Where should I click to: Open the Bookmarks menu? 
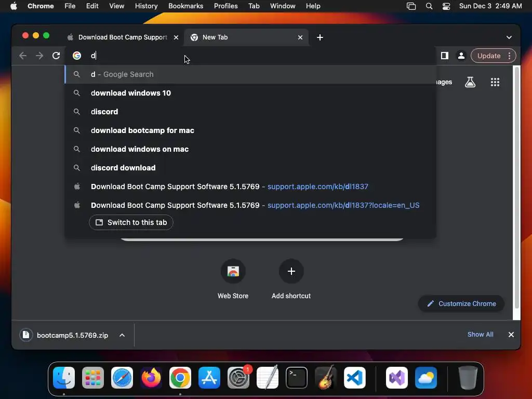[185, 6]
